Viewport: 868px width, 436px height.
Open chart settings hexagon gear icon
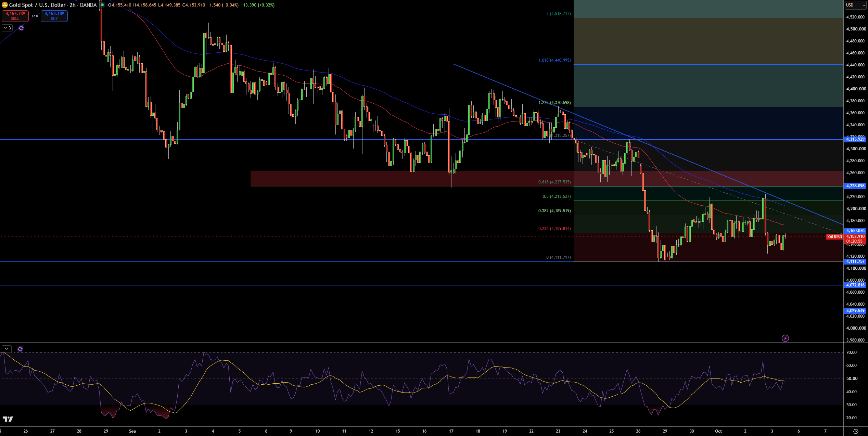click(856, 431)
